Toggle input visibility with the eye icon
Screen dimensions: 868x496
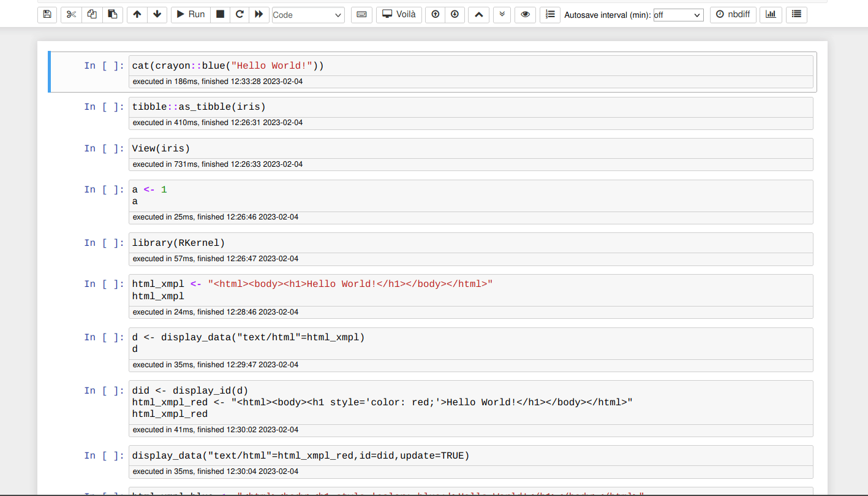point(525,14)
